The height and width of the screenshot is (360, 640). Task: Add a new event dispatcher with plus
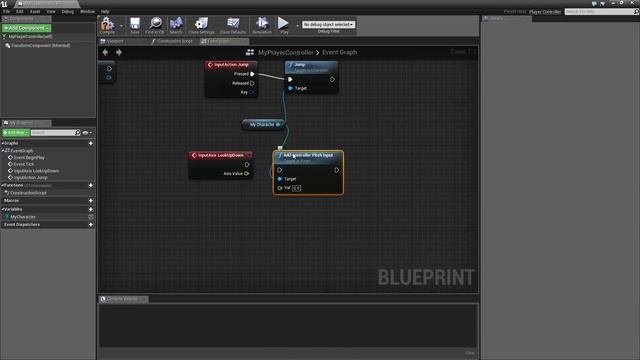pos(91,224)
